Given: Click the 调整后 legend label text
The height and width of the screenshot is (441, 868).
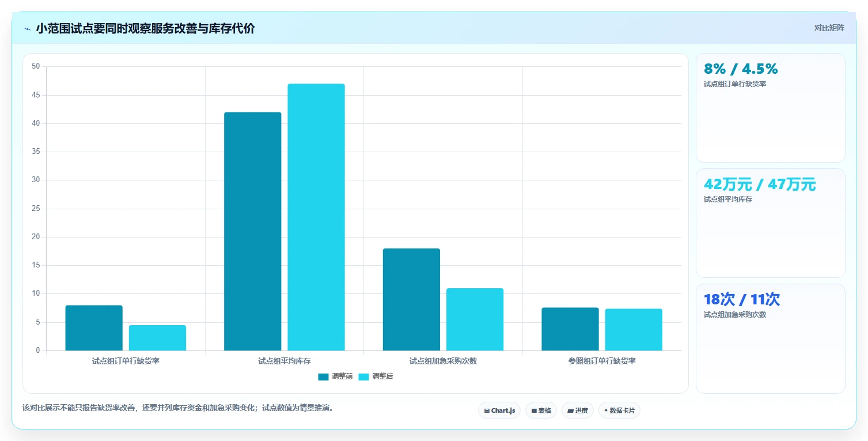Looking at the screenshot, I should coord(382,376).
